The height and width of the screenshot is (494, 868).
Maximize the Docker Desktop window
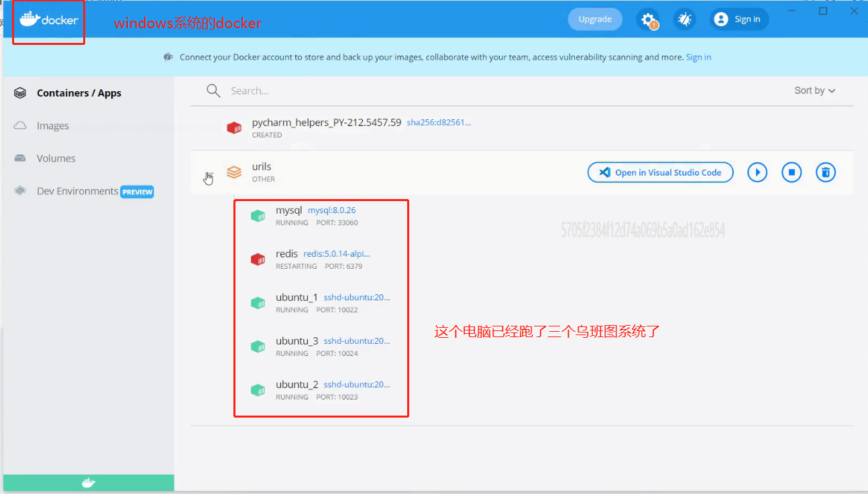(x=823, y=11)
